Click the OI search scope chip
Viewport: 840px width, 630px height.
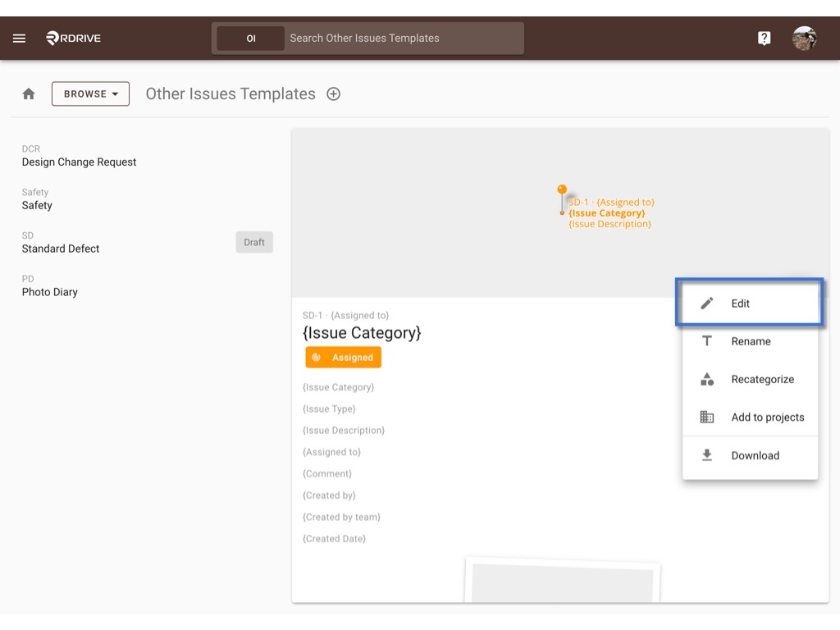tap(251, 38)
